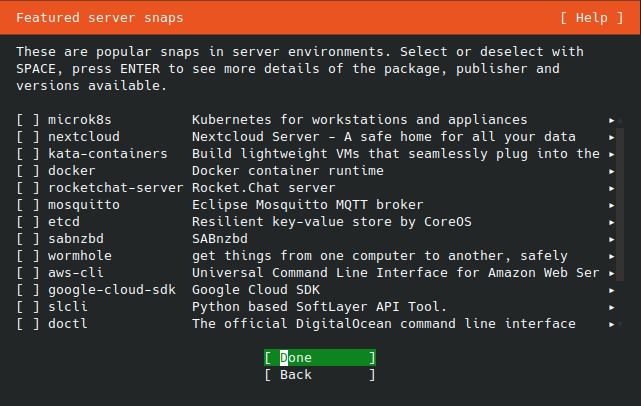Expand etcd row details arrow
Viewport: 641px width, 406px height.
612,222
